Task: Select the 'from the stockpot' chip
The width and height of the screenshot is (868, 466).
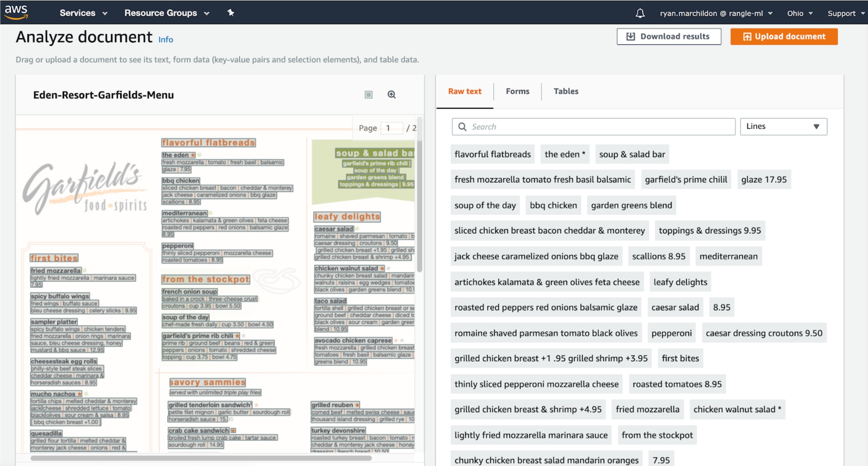Action: [x=657, y=436]
